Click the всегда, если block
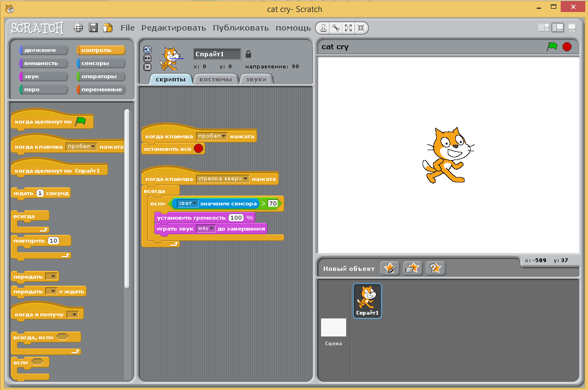Screen dimensions: 588x390 point(46,342)
